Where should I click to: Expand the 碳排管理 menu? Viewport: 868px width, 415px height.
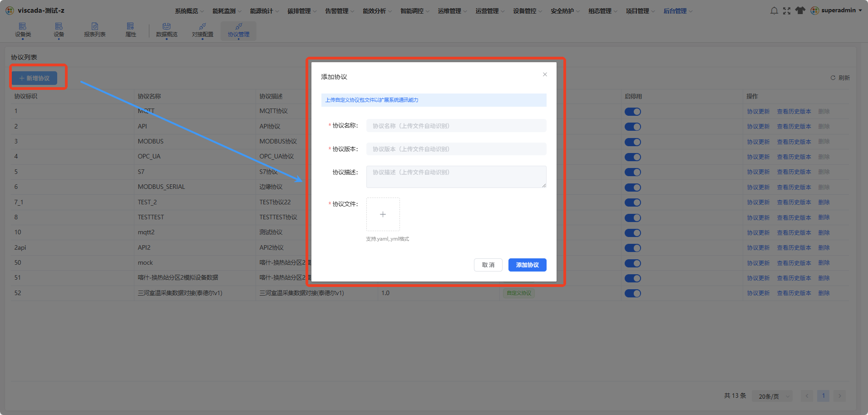click(x=302, y=11)
